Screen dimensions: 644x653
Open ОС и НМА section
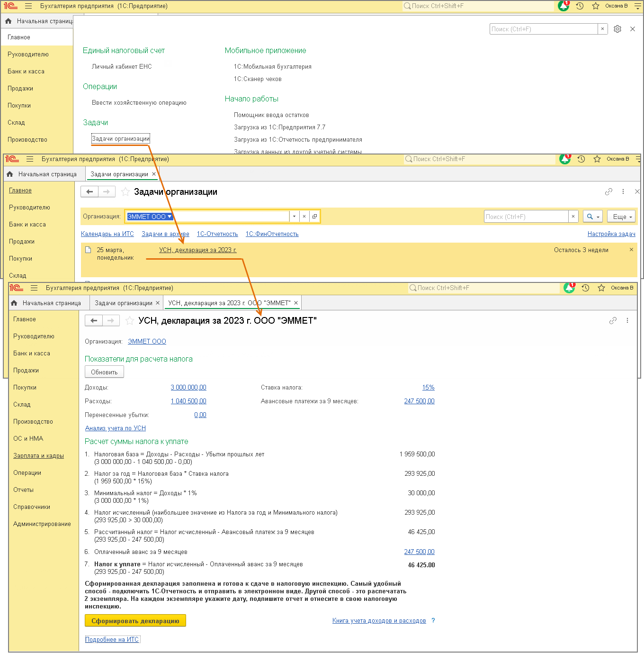[x=28, y=439]
